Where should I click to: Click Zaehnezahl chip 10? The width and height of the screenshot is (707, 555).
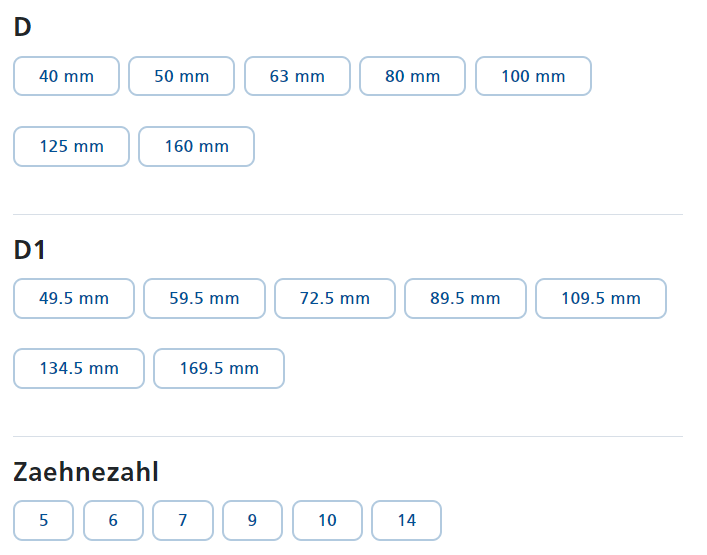click(x=327, y=520)
